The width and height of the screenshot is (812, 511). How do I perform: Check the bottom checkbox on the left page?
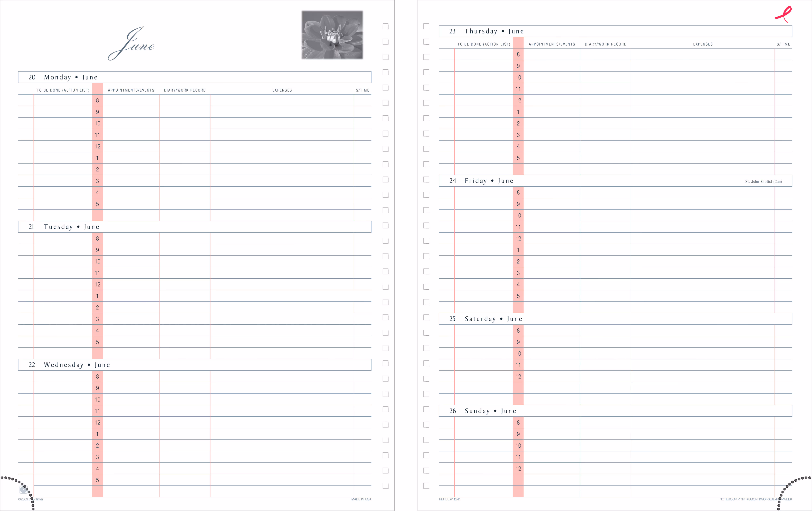tap(385, 486)
